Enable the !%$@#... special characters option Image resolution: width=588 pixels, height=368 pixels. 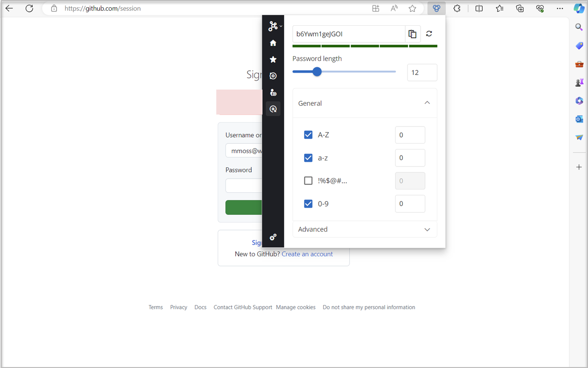308,180
